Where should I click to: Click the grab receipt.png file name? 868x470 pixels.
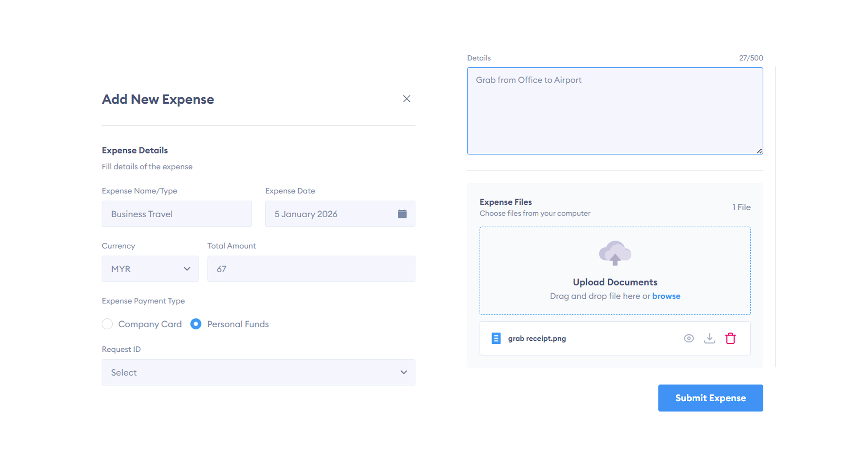pos(537,338)
